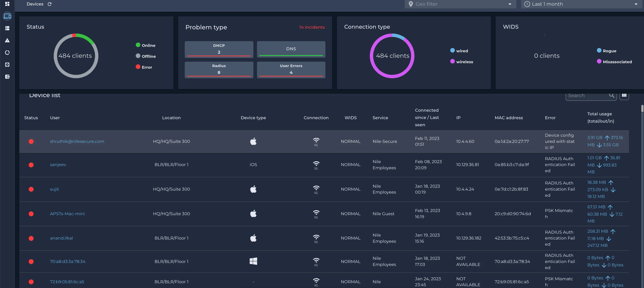Open the server/infrastructure icon in sidebar

click(7, 28)
